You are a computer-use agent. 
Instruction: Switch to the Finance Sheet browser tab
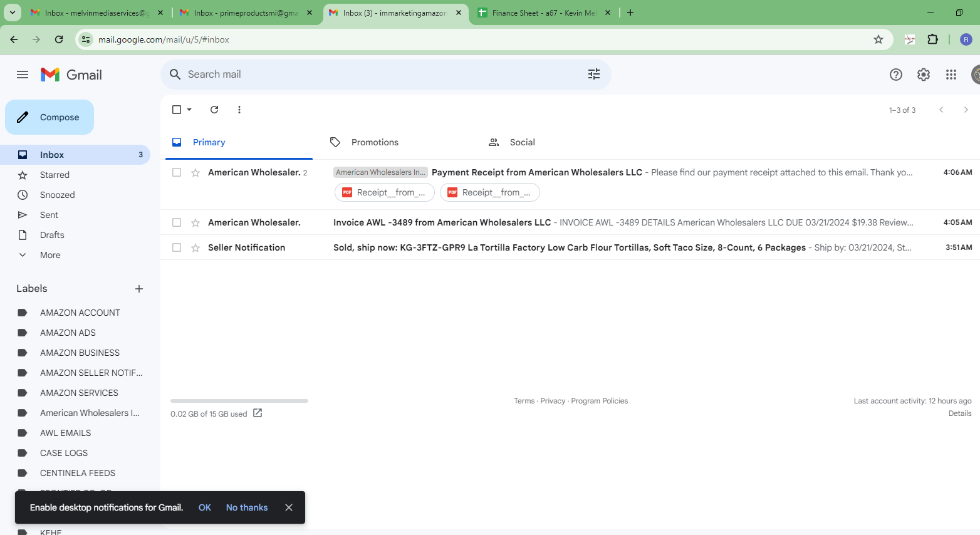coord(544,13)
